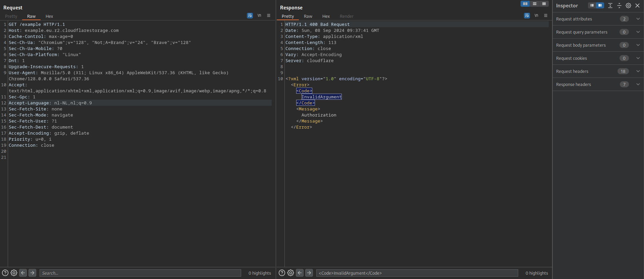The width and height of the screenshot is (644, 279).
Task: Click Response headers section label
Action: 574,85
